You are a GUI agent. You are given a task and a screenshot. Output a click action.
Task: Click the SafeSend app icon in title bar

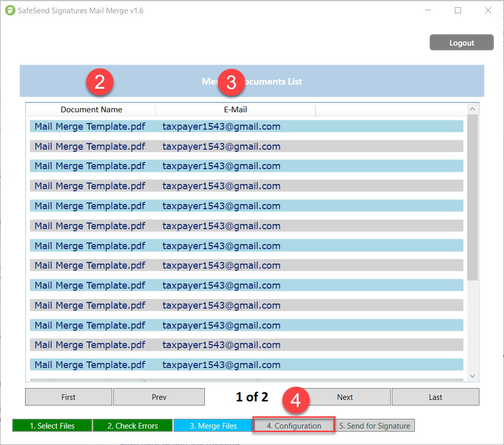point(10,10)
